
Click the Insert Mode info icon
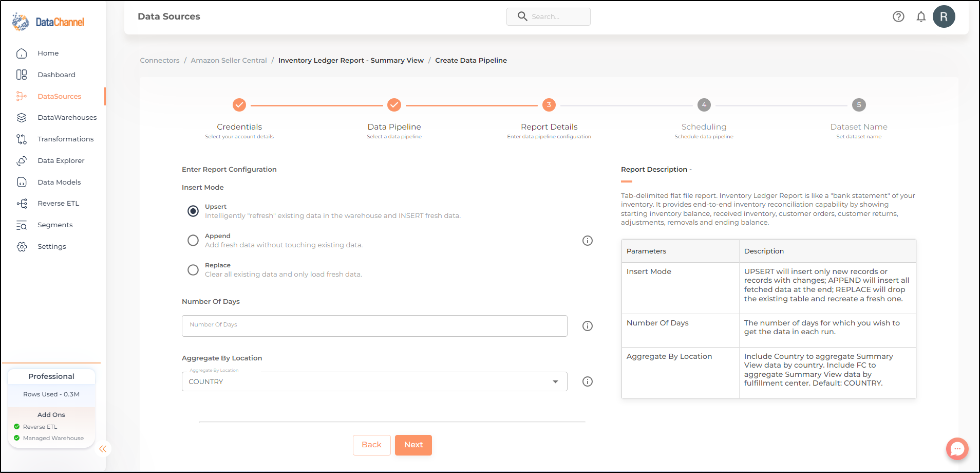tap(588, 241)
